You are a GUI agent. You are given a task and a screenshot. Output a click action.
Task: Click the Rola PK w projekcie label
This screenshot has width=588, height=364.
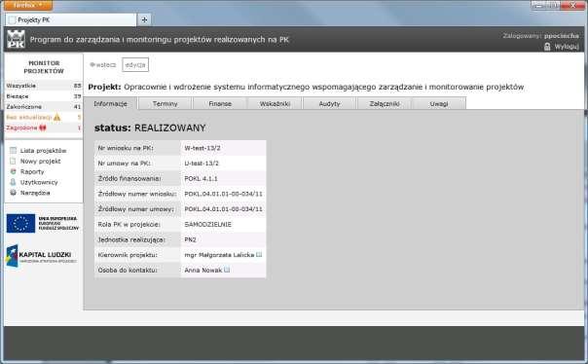129,224
